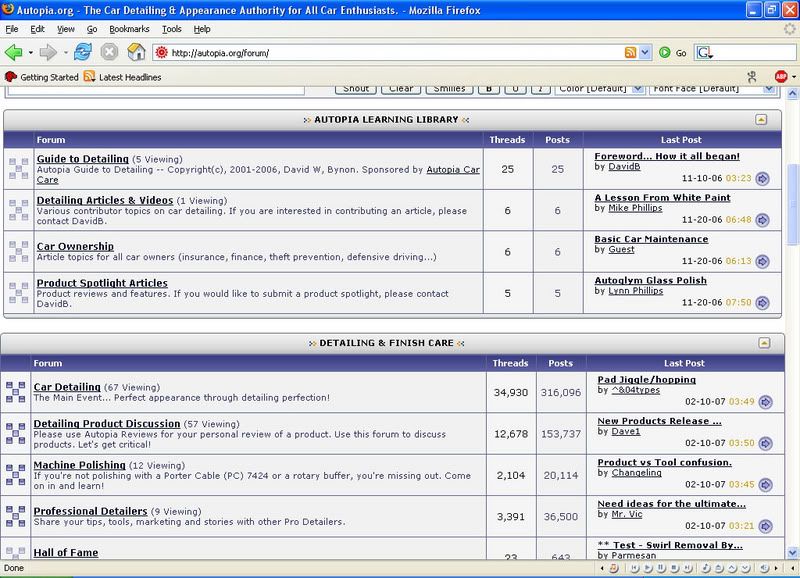Open the Car Detailing forum link
The height and width of the screenshot is (578, 800).
click(67, 387)
